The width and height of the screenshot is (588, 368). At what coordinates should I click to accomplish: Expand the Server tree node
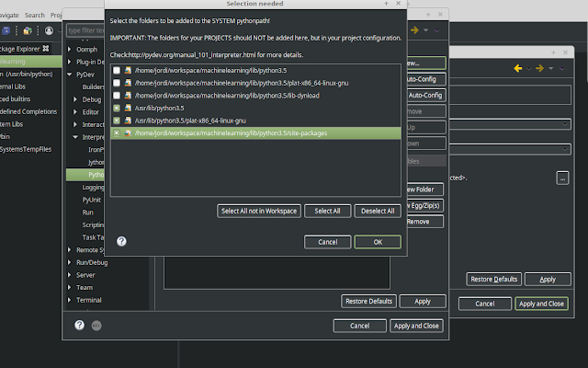70,275
